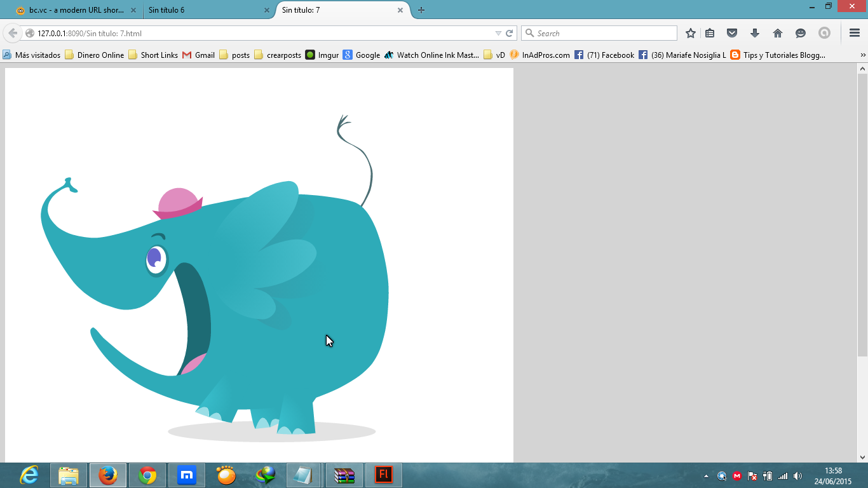Show your bookmarks list icon
This screenshot has height=488, width=868.
pos(710,33)
